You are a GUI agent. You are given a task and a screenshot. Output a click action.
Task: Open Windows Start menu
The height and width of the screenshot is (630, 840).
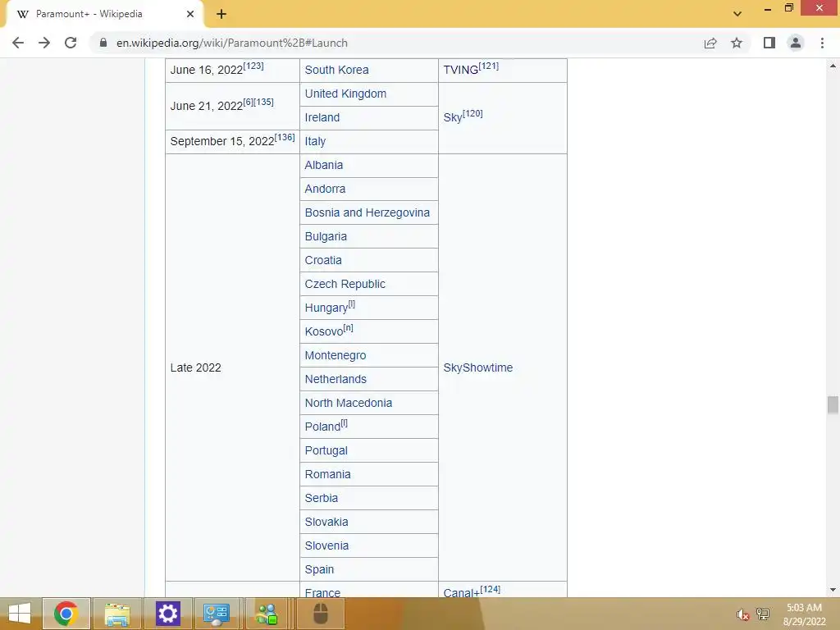point(20,614)
